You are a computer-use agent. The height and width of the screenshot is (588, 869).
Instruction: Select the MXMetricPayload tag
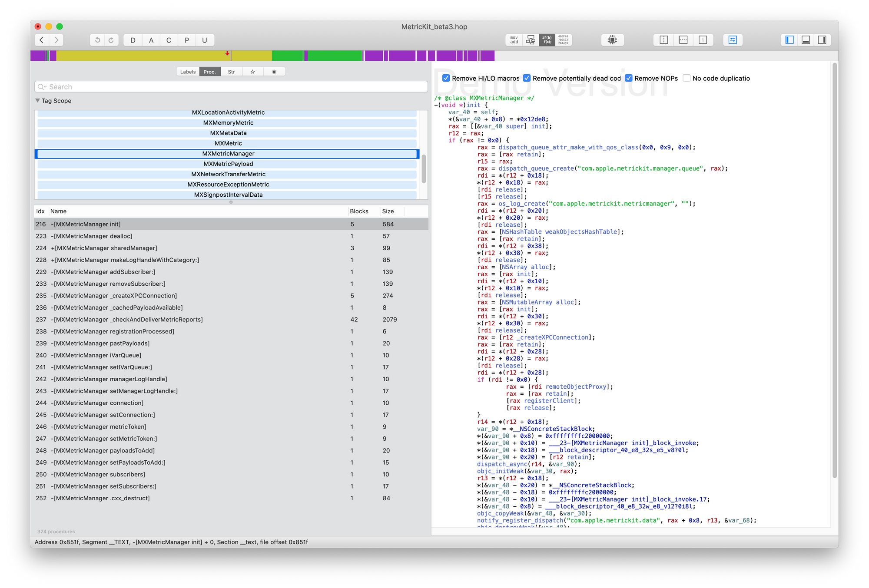(227, 164)
